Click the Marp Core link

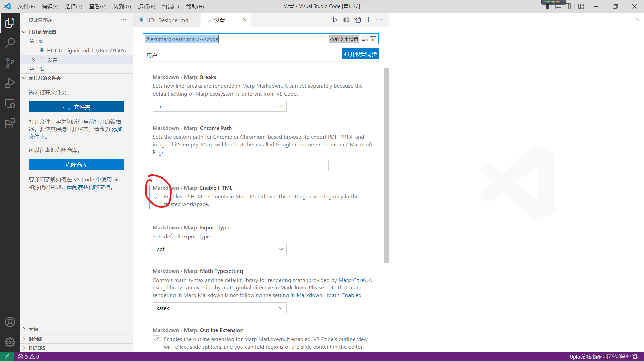(351, 280)
